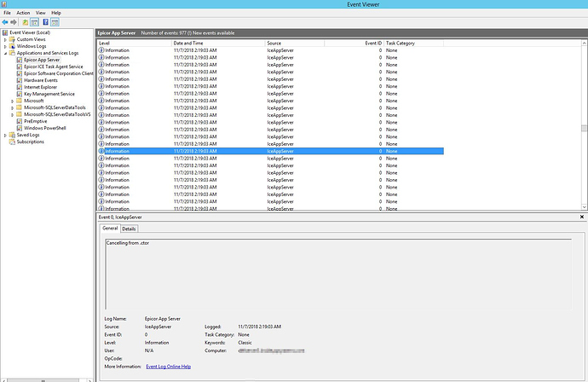Expand the Microsoft folder node
The height and width of the screenshot is (382, 588).
pyautogui.click(x=13, y=101)
